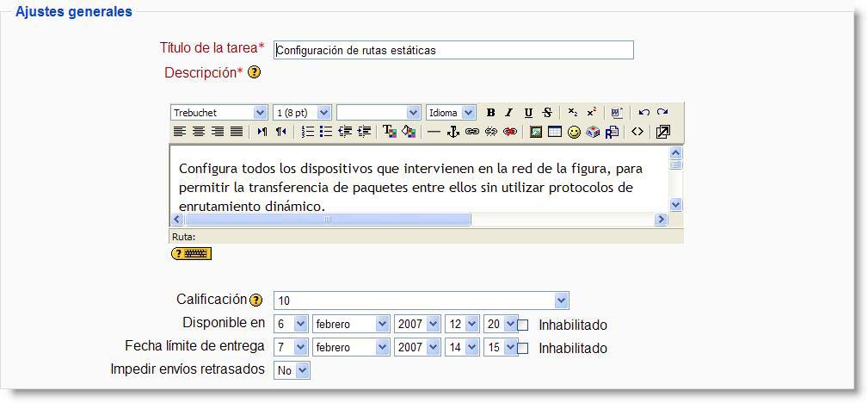The height and width of the screenshot is (403, 868).
Task: Click the red prevent autolinking icon
Action: pos(510,132)
